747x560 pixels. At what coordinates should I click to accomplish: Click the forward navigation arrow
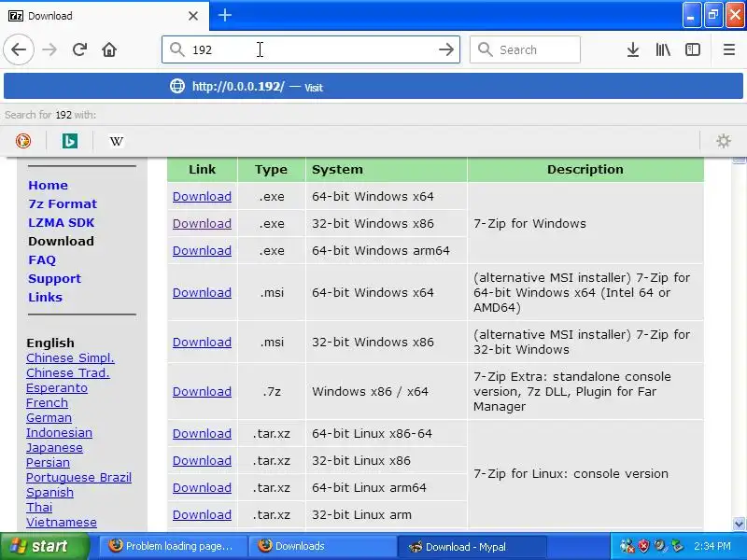(x=49, y=49)
